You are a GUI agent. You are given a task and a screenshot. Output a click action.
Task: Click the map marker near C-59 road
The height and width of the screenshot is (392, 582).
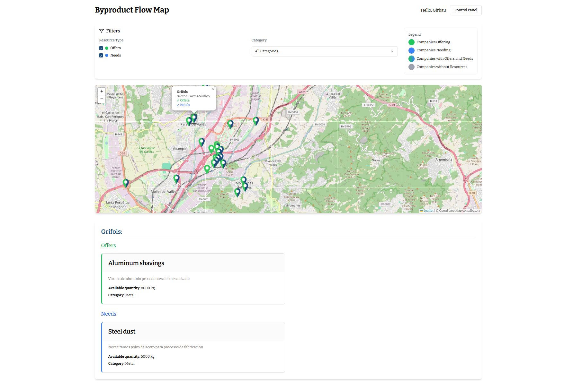tap(126, 183)
